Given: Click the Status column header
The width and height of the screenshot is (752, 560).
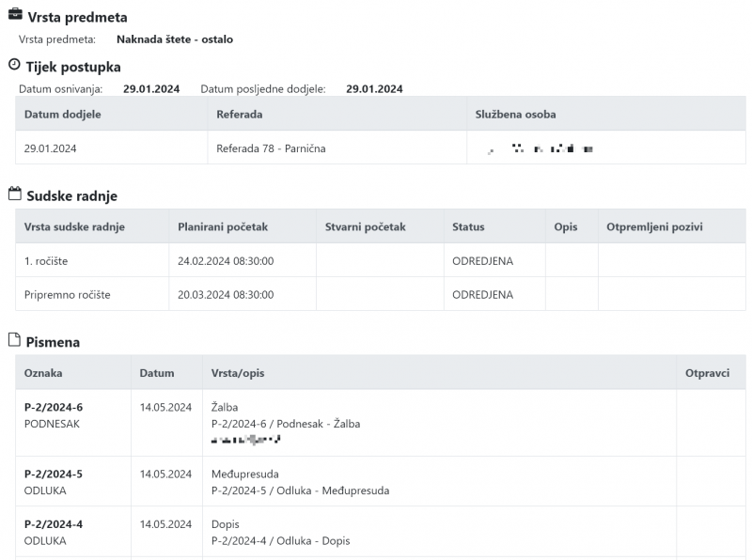Looking at the screenshot, I should pos(468,227).
